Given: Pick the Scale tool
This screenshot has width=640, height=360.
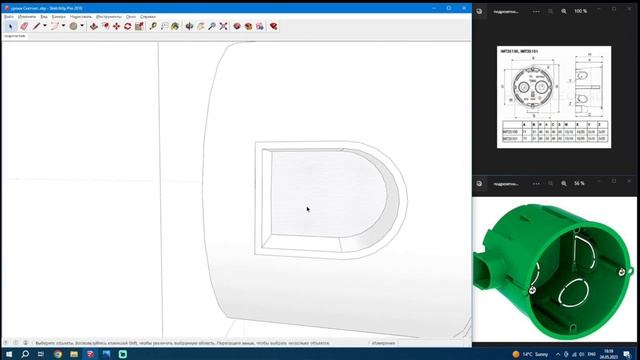Looking at the screenshot, I should 139,27.
